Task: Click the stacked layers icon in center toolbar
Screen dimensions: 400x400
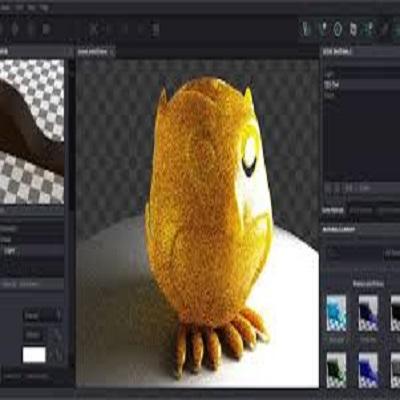Action: [155, 29]
